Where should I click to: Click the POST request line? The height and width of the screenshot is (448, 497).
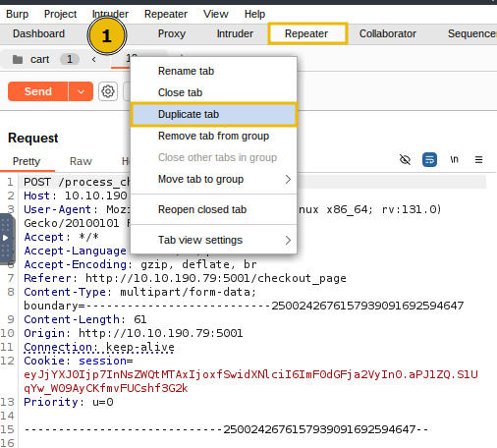[77, 182]
